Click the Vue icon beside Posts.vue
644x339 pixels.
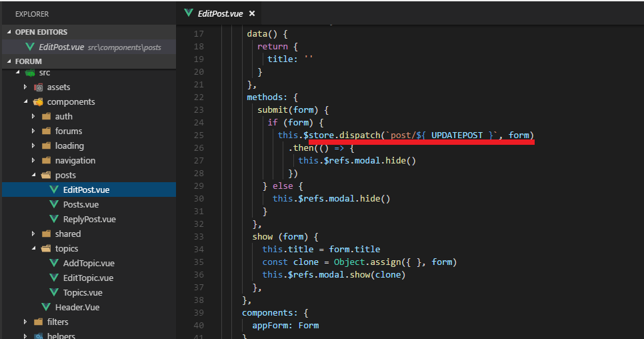click(x=54, y=204)
